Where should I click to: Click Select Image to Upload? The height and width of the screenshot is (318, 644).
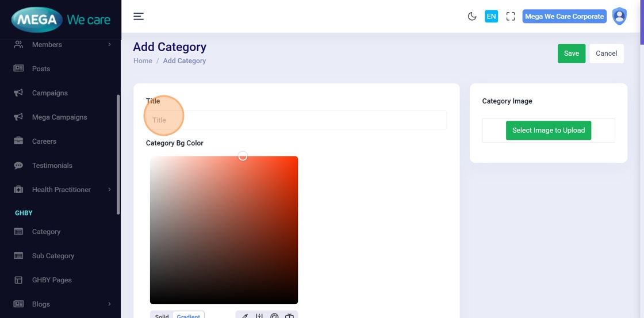[x=548, y=131]
